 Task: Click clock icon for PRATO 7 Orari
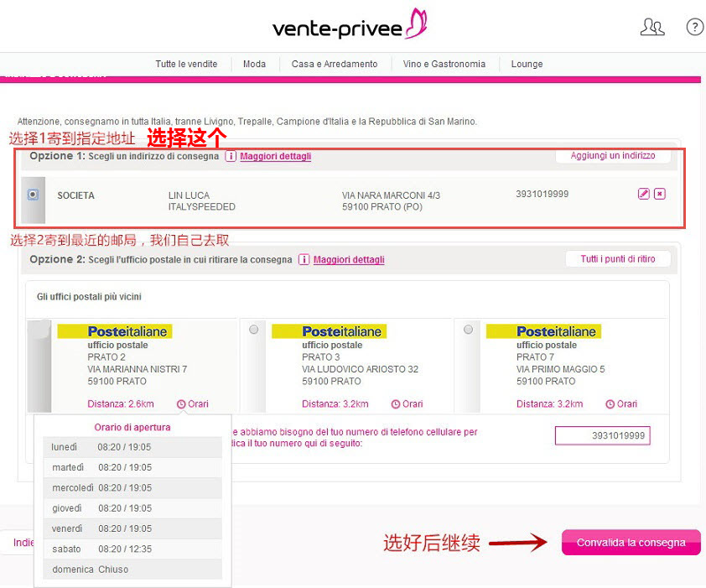coord(610,404)
